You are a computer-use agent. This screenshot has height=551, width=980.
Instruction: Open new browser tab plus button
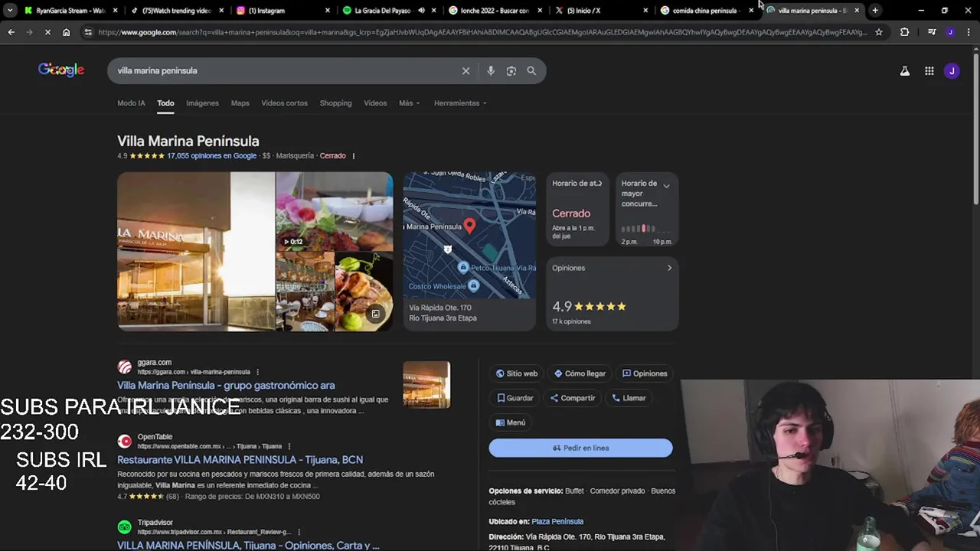click(875, 11)
